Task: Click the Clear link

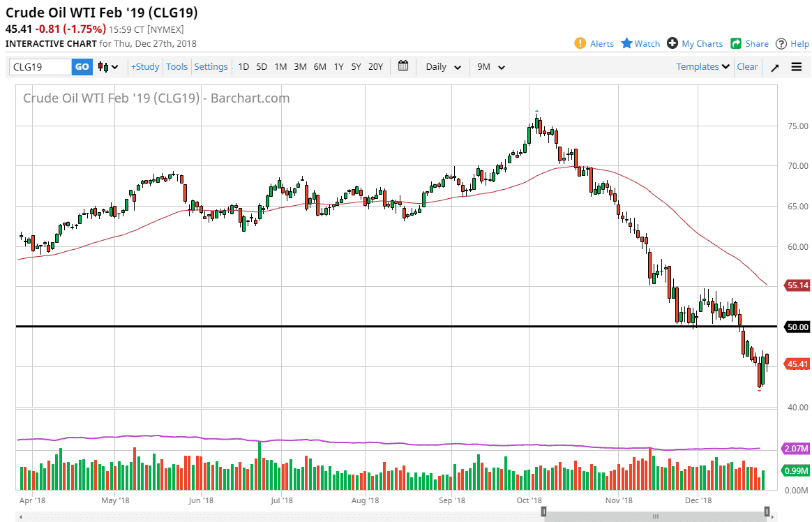Action: click(747, 66)
